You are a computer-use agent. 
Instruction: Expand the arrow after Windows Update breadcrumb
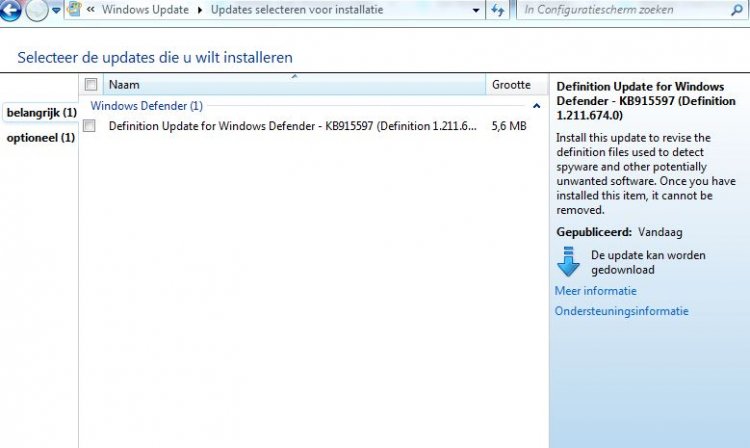[198, 10]
